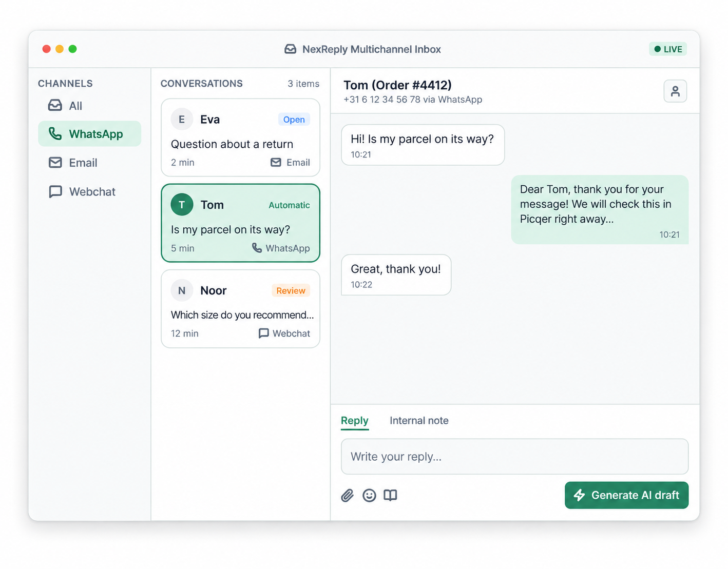The width and height of the screenshot is (728, 569).
Task: Click the red close window button
Action: click(x=46, y=49)
